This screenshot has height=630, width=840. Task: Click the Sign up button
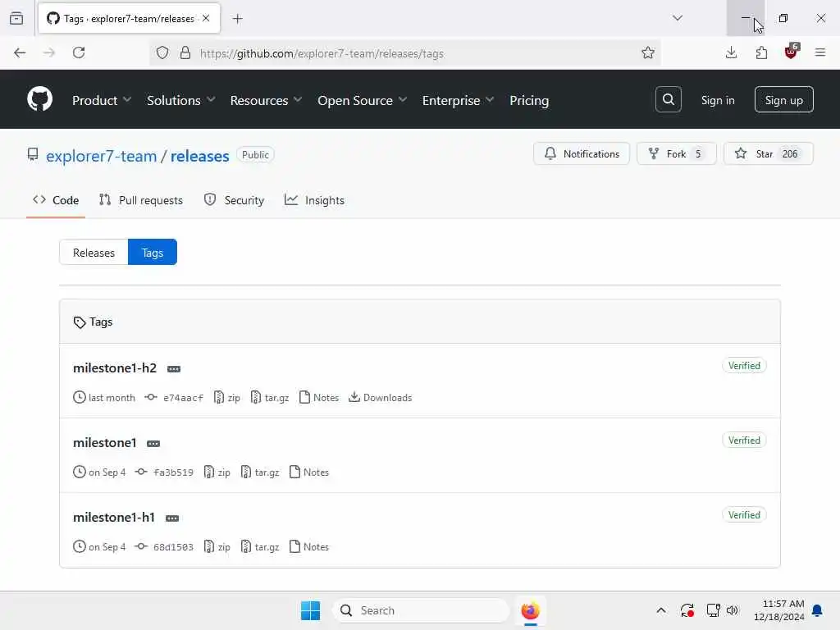pyautogui.click(x=783, y=99)
